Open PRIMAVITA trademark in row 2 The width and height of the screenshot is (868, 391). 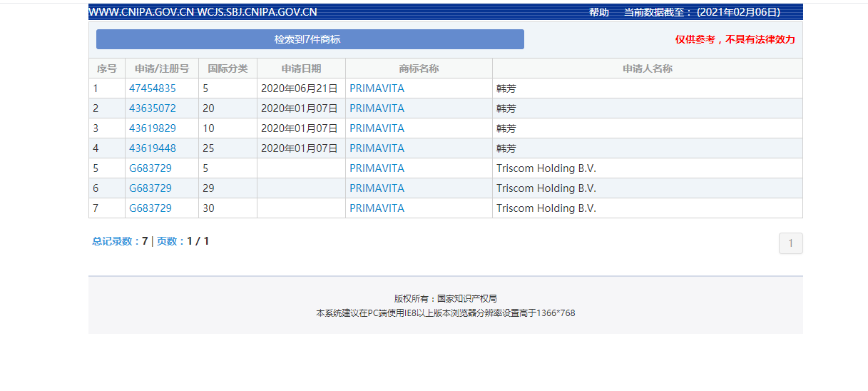(x=377, y=108)
